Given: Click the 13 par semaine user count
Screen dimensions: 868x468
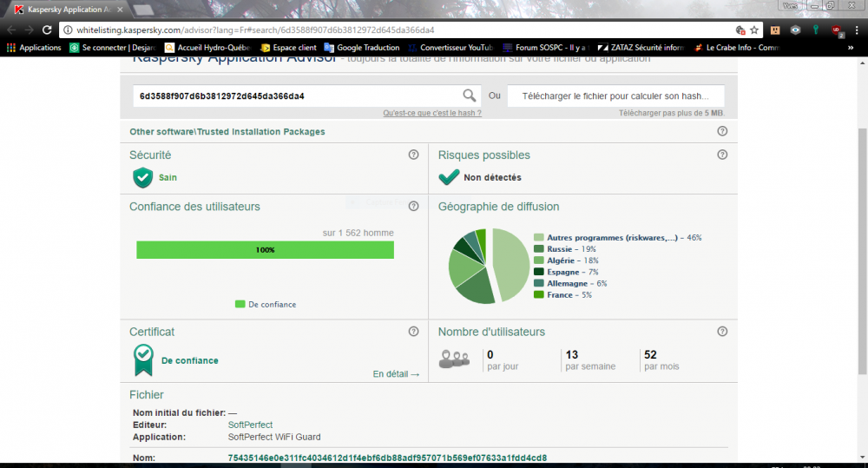Looking at the screenshot, I should (590, 360).
